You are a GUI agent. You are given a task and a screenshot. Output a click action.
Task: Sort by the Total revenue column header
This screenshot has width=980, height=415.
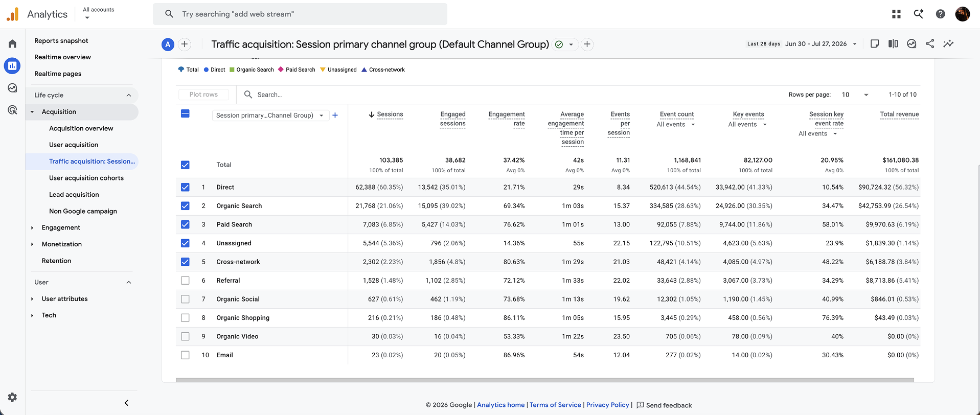[899, 114]
